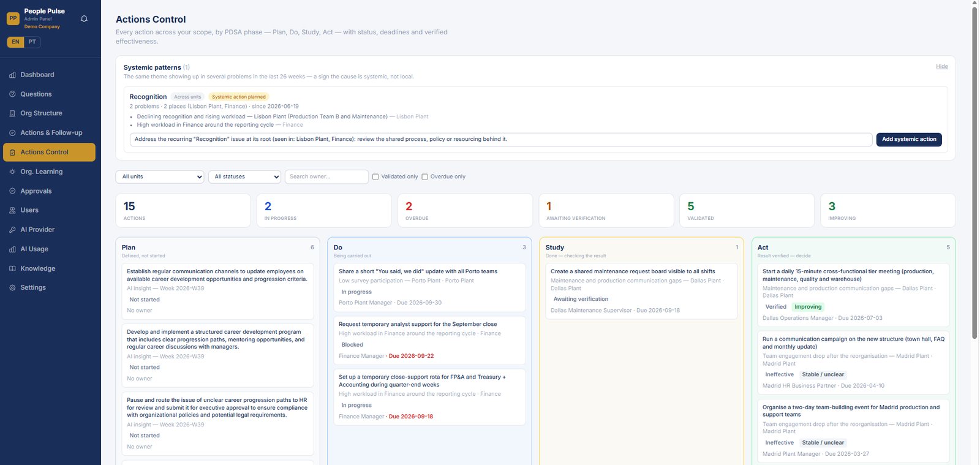Image resolution: width=980 pixels, height=465 pixels.
Task: Click the "Systemic action planned" badge
Action: click(x=239, y=97)
